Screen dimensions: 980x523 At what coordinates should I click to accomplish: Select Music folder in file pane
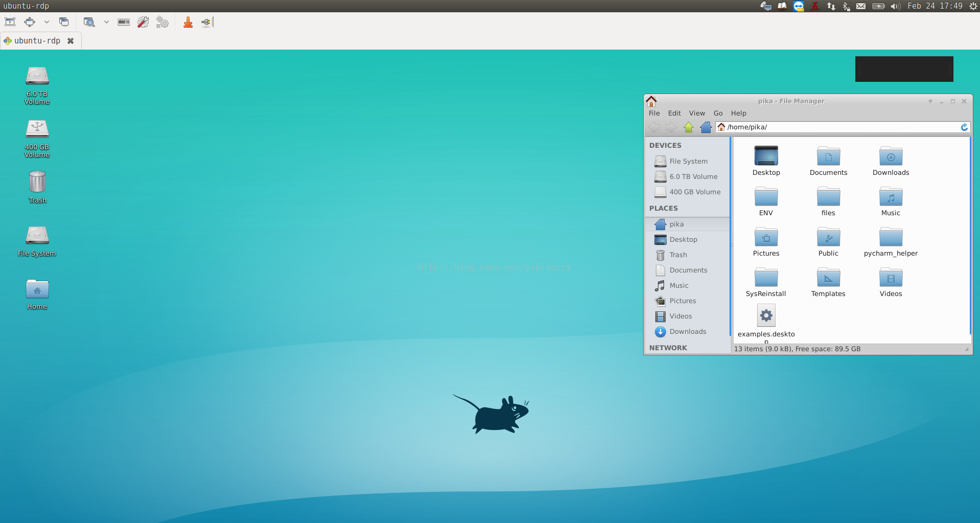pos(891,201)
